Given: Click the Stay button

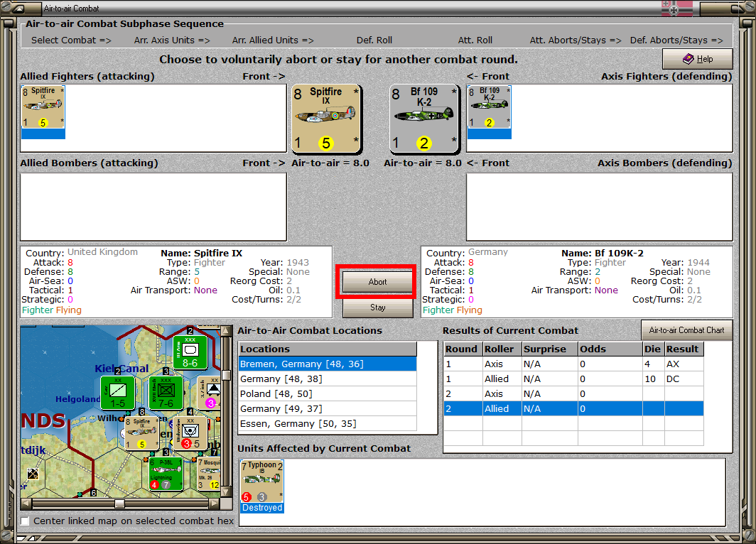Looking at the screenshot, I should (x=377, y=308).
